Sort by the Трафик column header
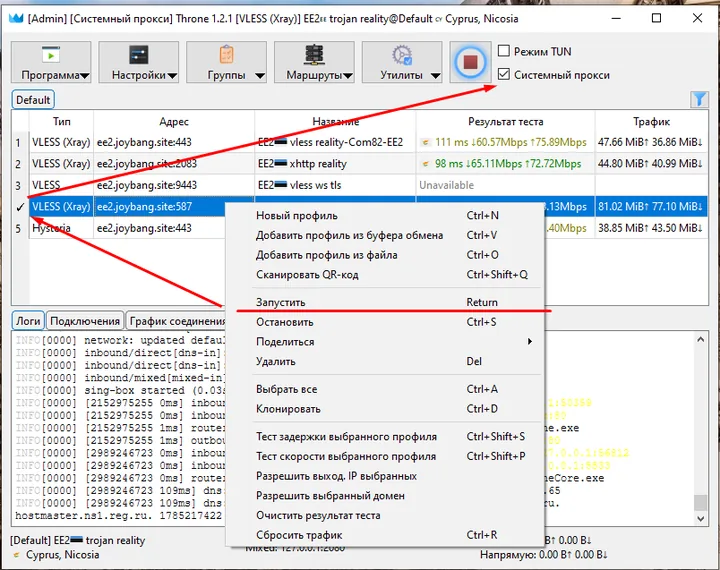Viewport: 720px width, 570px height. click(x=651, y=121)
